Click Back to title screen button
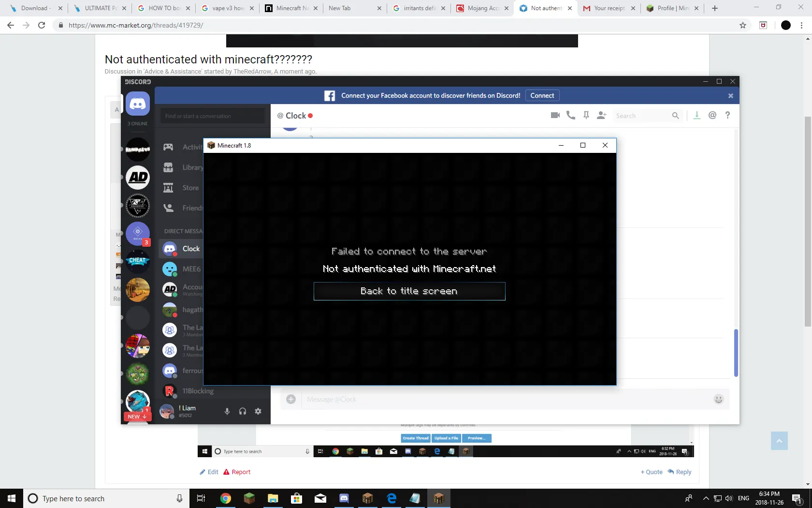The image size is (812, 508). tap(409, 291)
